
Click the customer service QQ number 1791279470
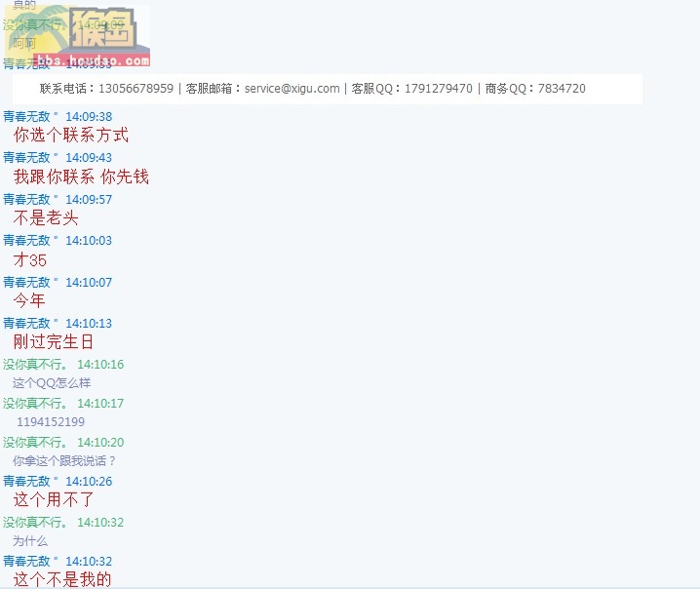[x=439, y=89]
